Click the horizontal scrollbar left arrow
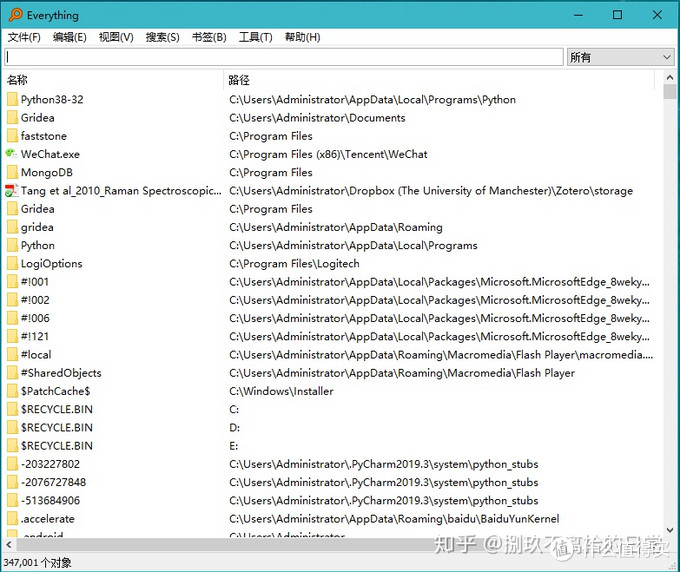The width and height of the screenshot is (680, 572). click(9, 544)
